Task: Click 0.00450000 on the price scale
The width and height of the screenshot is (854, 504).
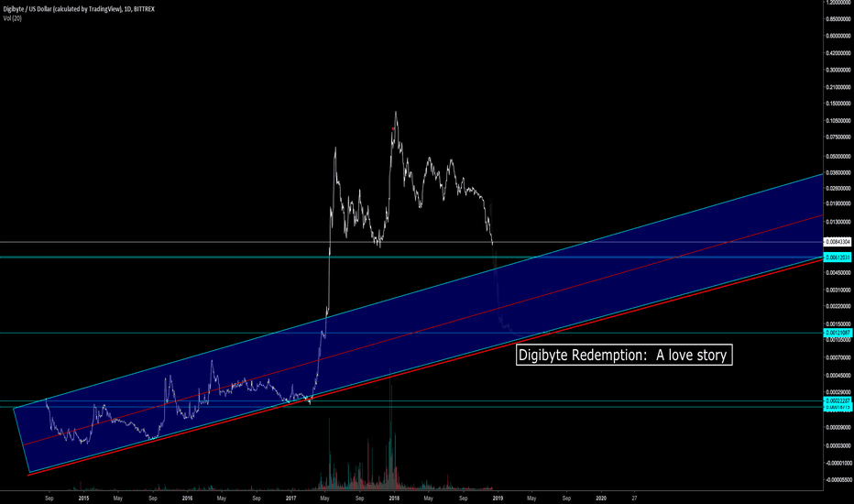Action: (x=838, y=273)
